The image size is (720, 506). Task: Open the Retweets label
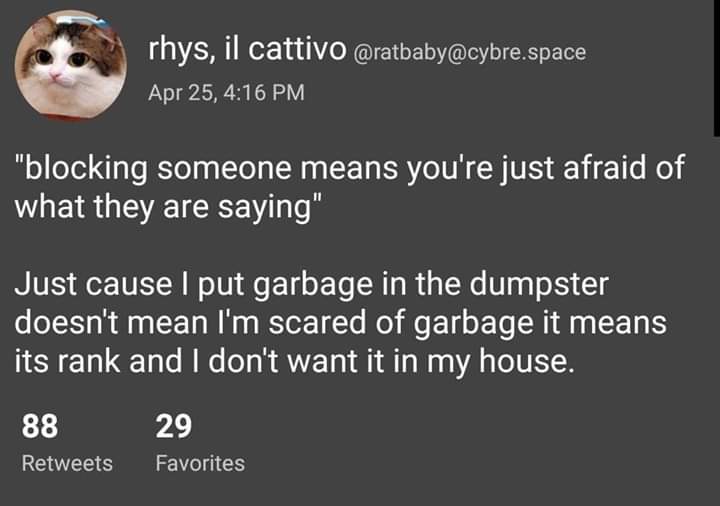pos(67,463)
